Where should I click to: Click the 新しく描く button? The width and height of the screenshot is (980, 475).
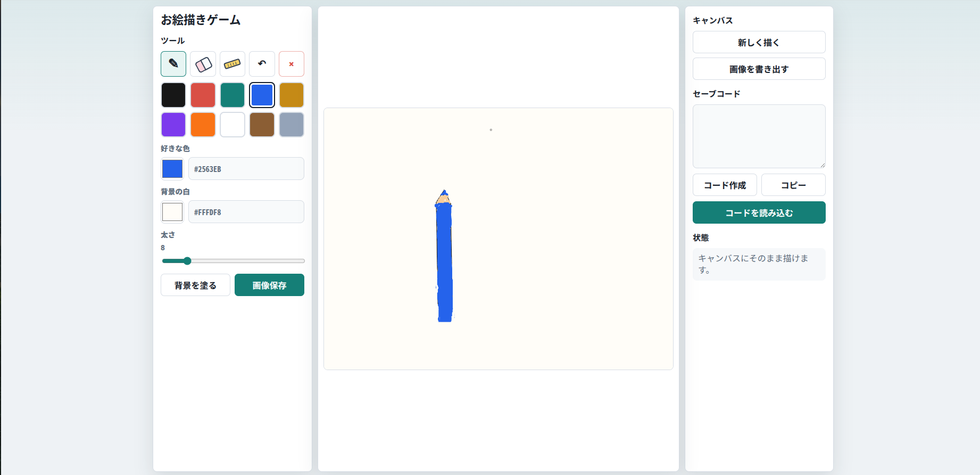tap(759, 42)
